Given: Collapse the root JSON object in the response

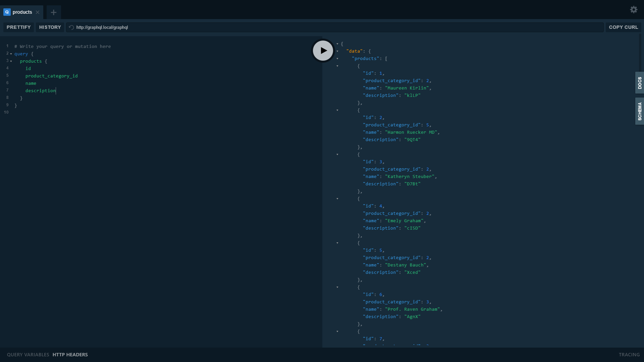Looking at the screenshot, I should coord(338,44).
